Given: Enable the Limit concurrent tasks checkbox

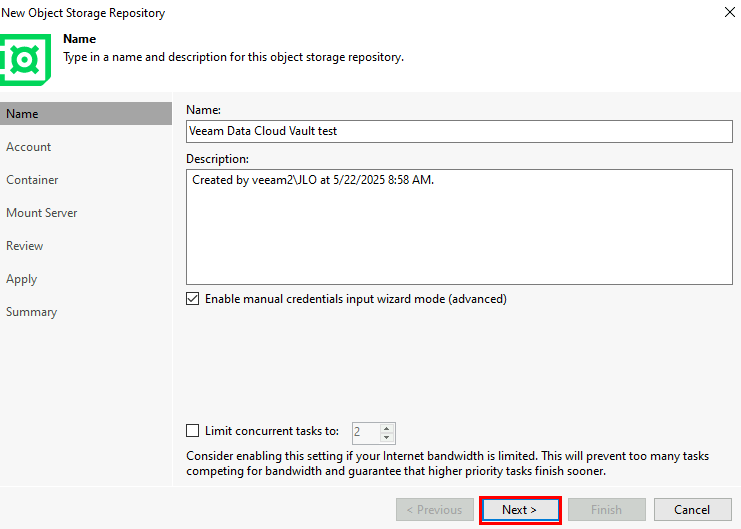Looking at the screenshot, I should (192, 431).
